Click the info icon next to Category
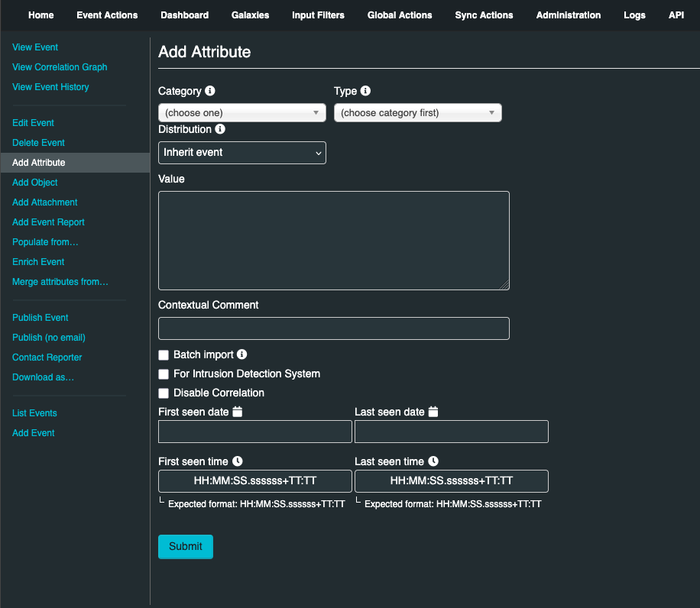 pos(210,91)
